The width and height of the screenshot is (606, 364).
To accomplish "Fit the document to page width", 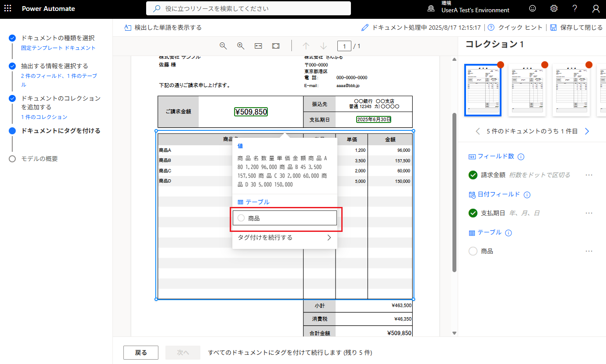I will pyautogui.click(x=258, y=45).
